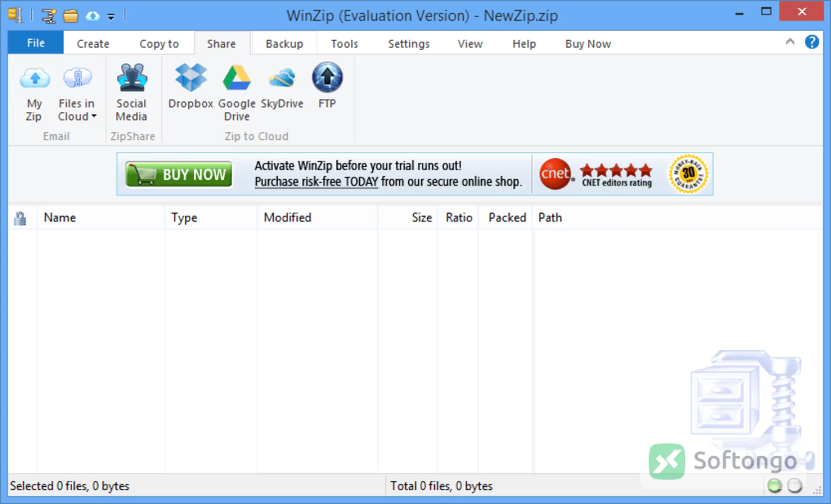This screenshot has height=504, width=831.
Task: Click the lock icon column header
Action: (20, 218)
